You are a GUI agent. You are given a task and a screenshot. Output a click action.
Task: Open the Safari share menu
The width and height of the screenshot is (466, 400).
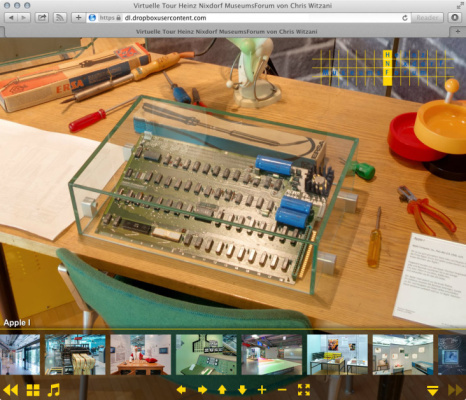coord(42,18)
